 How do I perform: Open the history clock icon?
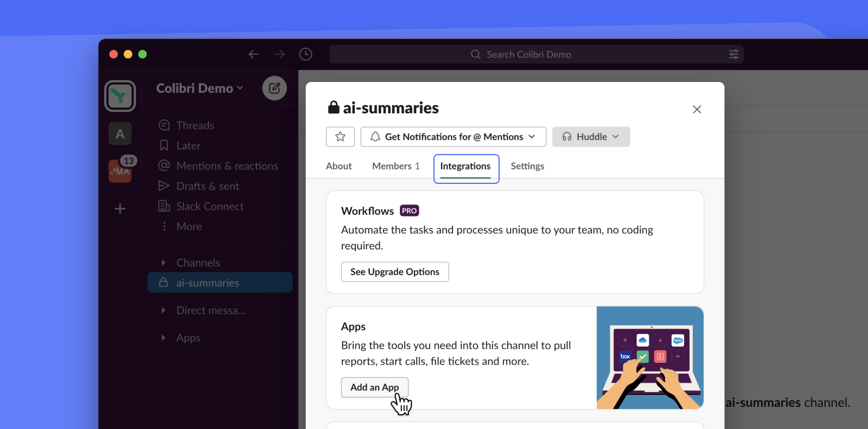(305, 54)
